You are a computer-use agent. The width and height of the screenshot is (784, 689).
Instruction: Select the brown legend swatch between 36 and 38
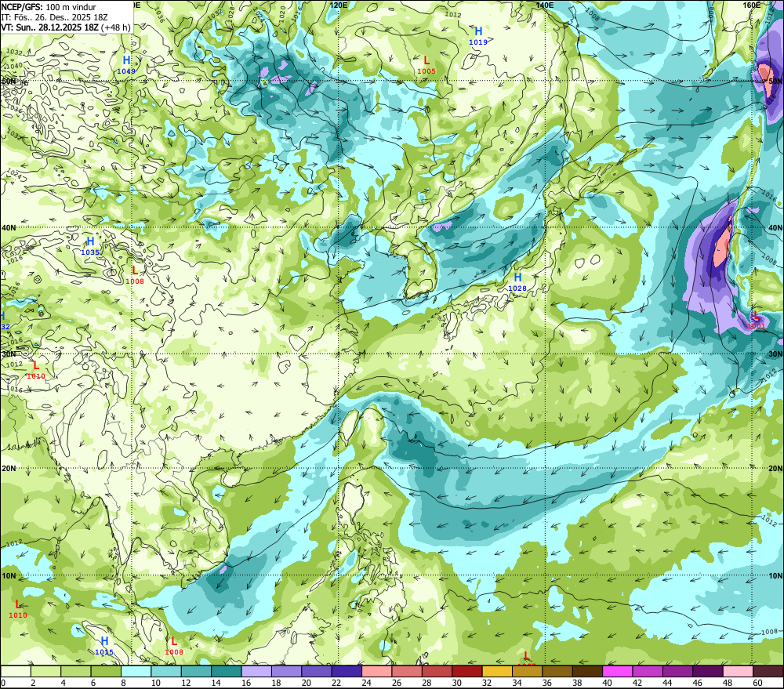pyautogui.click(x=557, y=672)
